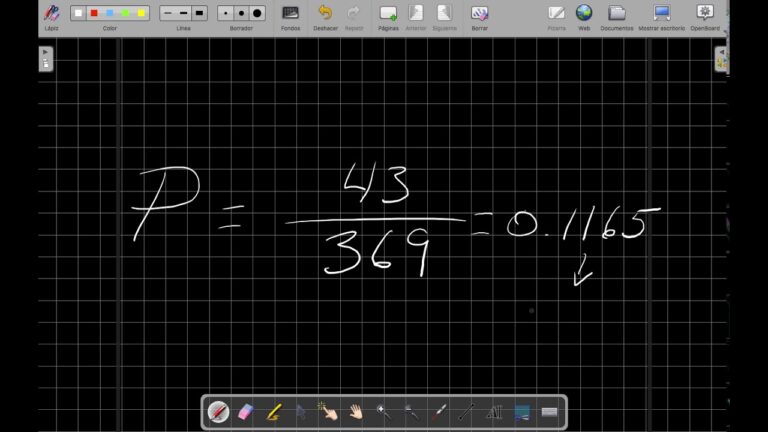Click the Borrar clear page icon
The height and width of the screenshot is (432, 768).
click(x=480, y=13)
